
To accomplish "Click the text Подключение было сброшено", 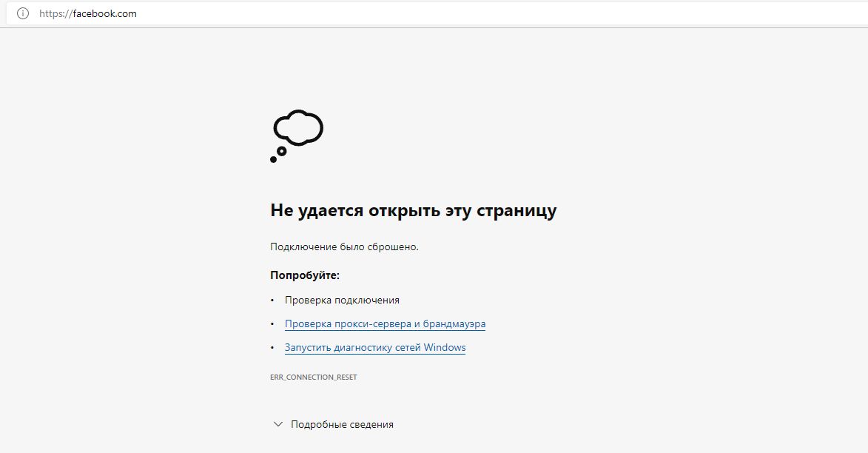I will [x=344, y=246].
